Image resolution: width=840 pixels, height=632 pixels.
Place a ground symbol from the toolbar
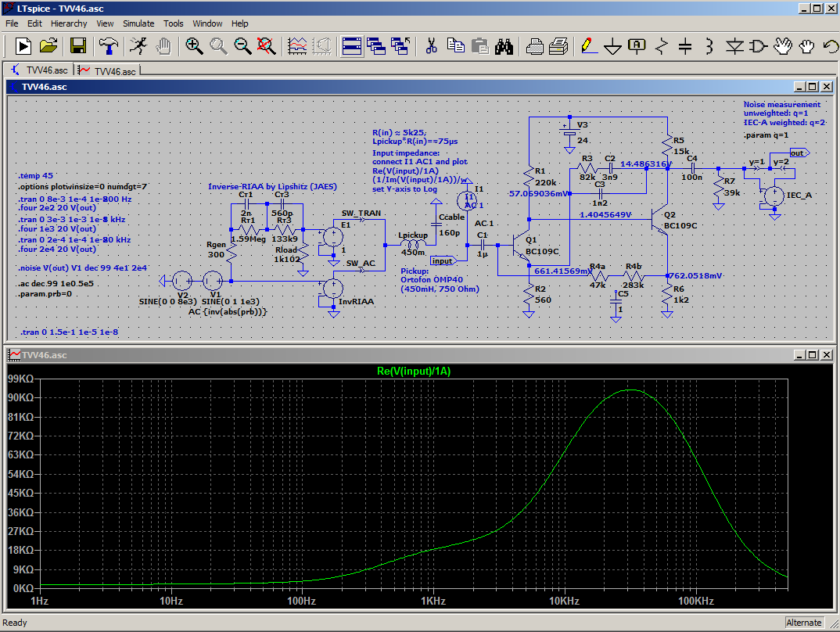(x=612, y=46)
